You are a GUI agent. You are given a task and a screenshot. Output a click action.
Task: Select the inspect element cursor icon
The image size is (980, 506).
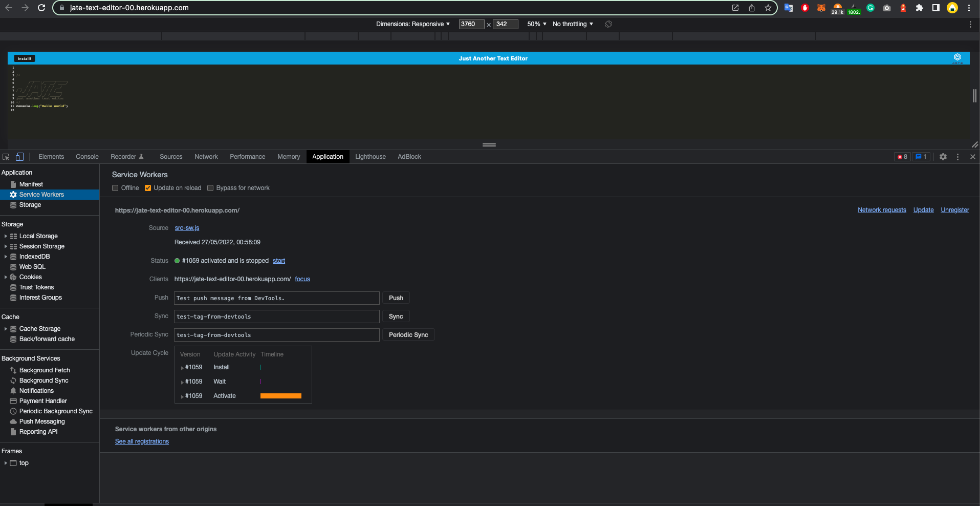(6, 156)
